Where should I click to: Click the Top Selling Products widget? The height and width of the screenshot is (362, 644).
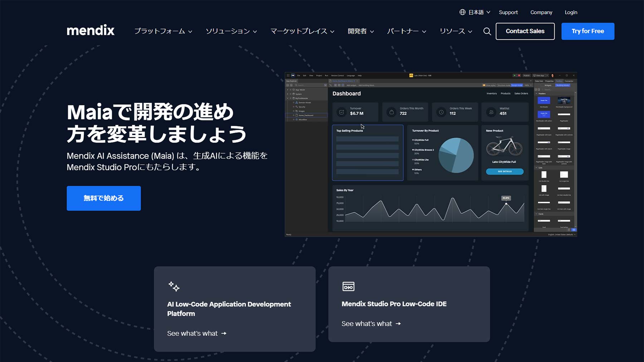[x=367, y=153]
